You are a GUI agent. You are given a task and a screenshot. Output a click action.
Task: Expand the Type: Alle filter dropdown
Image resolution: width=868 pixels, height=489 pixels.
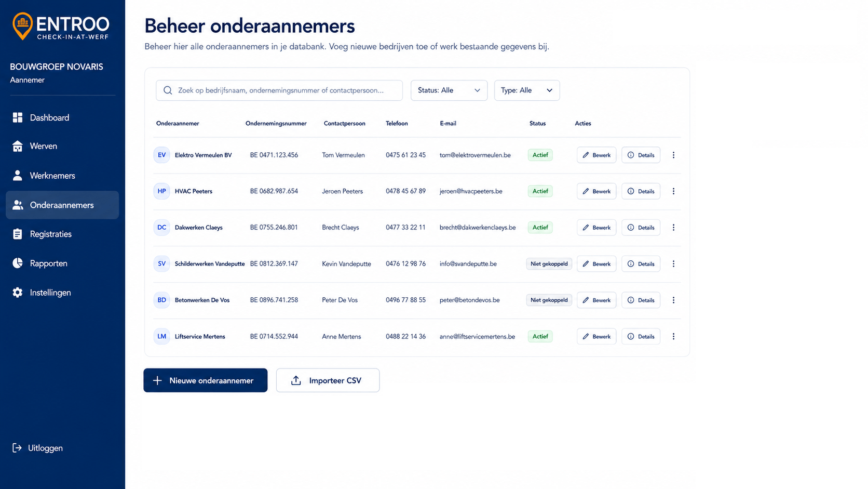[527, 90]
